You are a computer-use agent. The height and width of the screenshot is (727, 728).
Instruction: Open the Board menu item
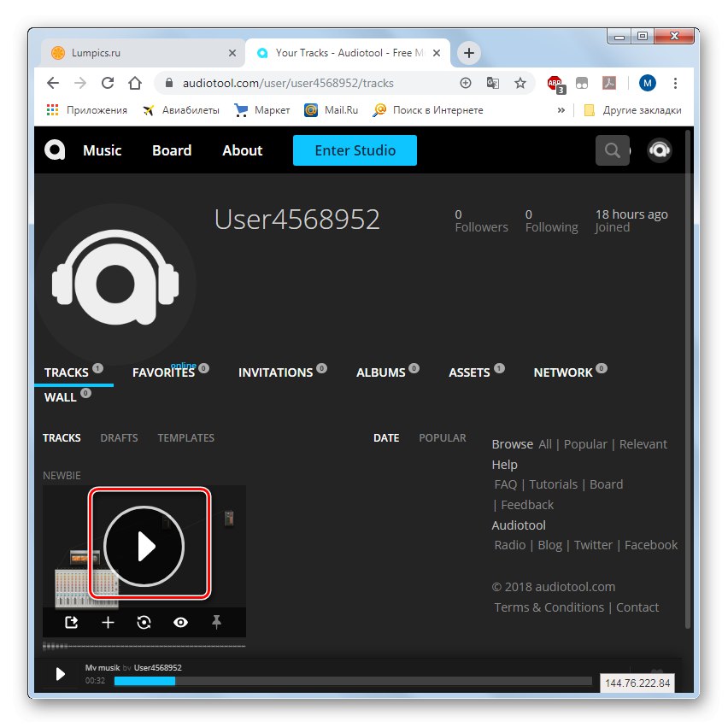tap(172, 150)
